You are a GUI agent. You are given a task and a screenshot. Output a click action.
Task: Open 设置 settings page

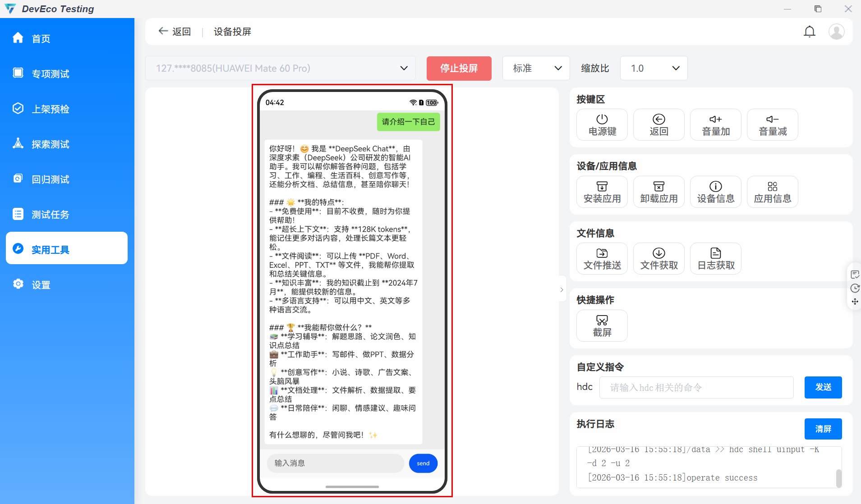pos(67,284)
